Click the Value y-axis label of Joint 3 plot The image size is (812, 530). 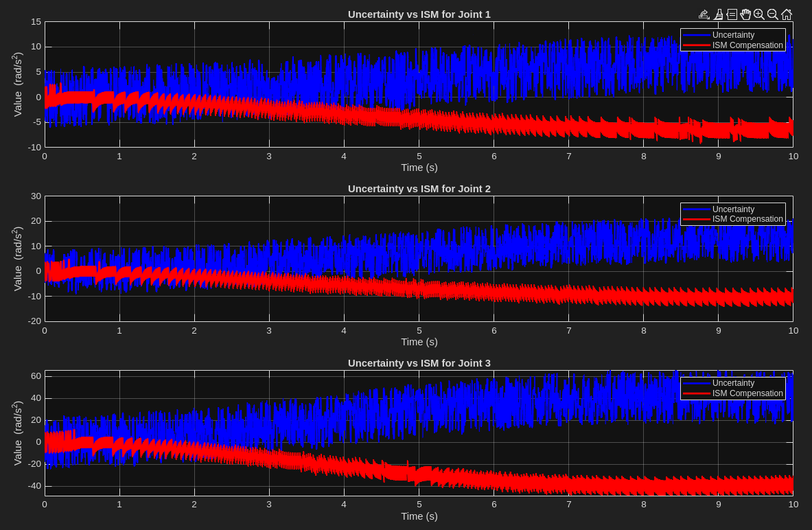(18, 433)
